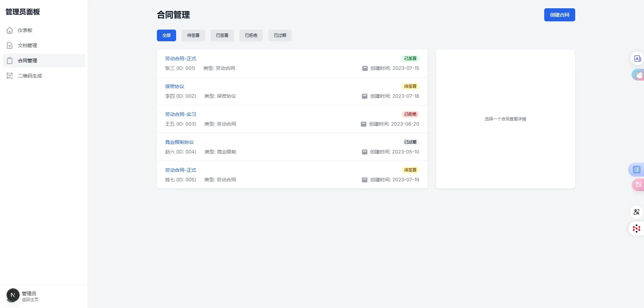The image size is (644, 308).
Task: Click the text 赵六 (ID: 004)
Action: (181, 152)
